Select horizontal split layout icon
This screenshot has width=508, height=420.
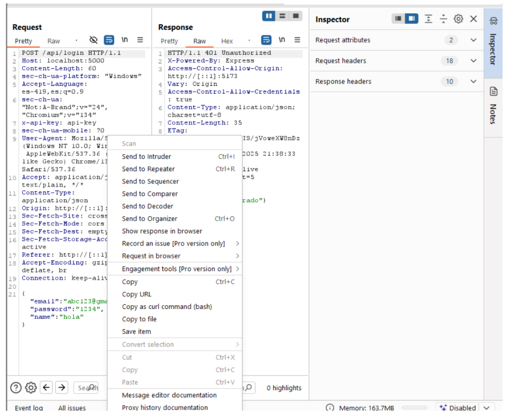click(282, 16)
